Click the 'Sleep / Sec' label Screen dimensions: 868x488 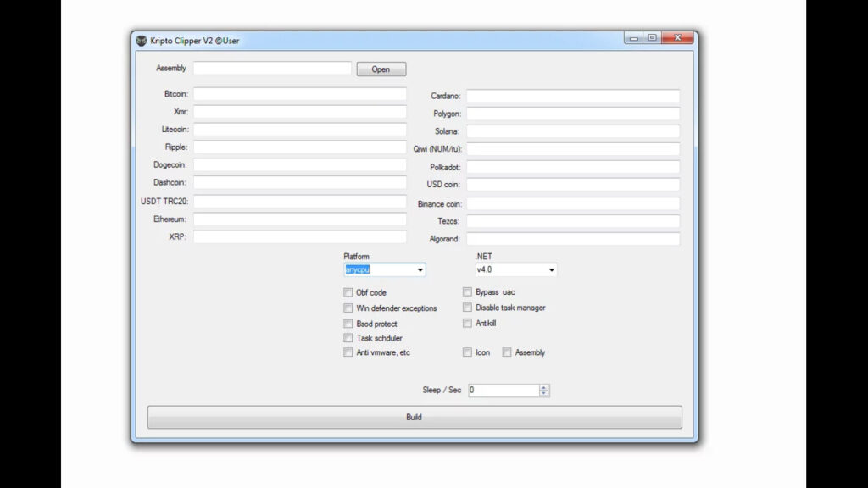[442, 390]
